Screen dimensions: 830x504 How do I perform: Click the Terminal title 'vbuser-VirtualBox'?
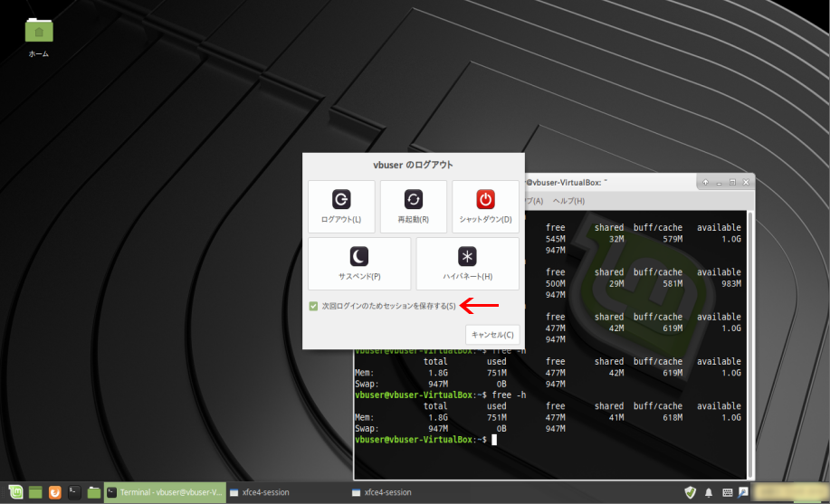[567, 182]
